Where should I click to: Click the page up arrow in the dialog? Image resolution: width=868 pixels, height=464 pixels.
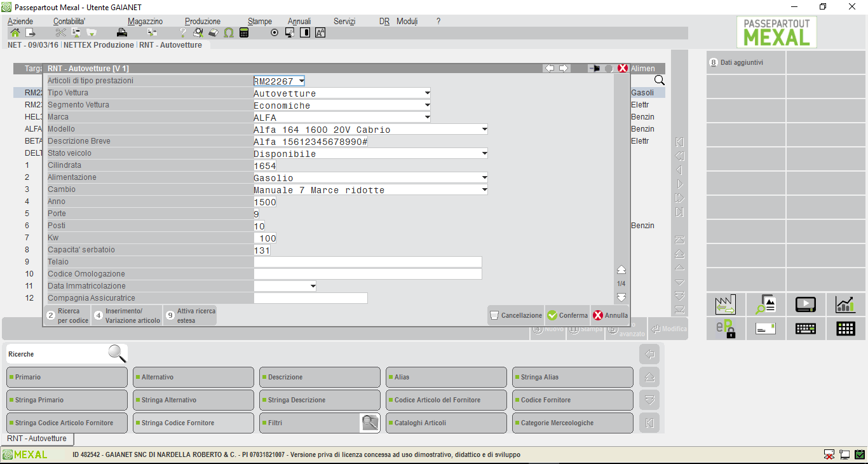tap(621, 270)
